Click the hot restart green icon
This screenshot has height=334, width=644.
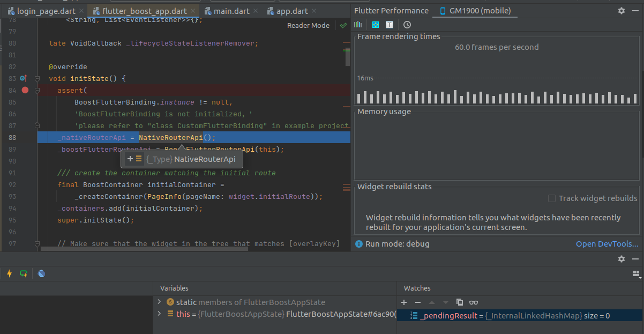pos(24,273)
